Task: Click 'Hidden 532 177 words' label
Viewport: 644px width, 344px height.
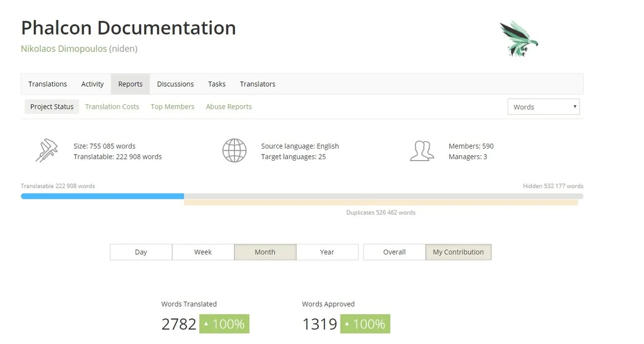Action: point(553,186)
